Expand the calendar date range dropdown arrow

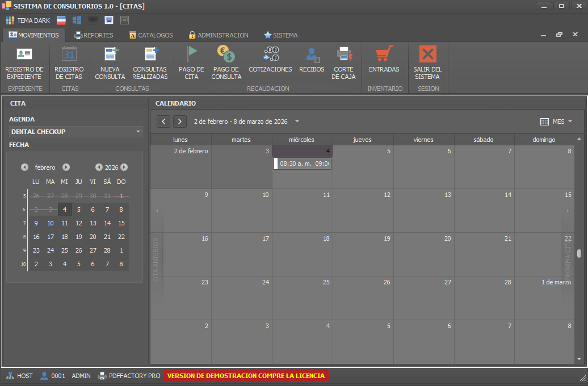click(297, 121)
